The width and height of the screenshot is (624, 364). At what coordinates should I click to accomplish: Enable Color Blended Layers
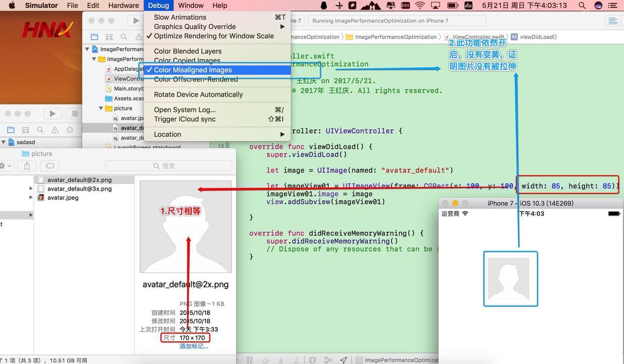click(x=216, y=51)
